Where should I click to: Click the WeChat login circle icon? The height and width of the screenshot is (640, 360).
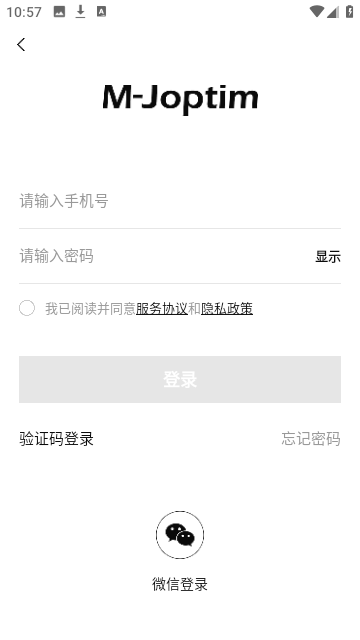tap(180, 535)
